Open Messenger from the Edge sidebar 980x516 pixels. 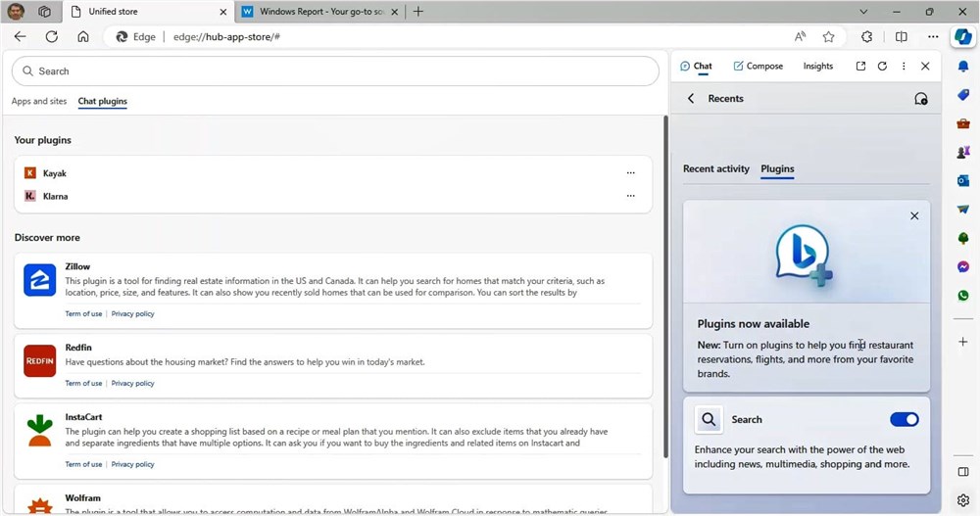coord(963,266)
